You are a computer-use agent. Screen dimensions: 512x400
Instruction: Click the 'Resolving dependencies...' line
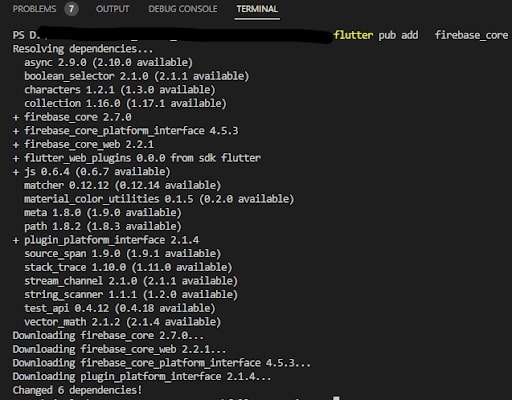pyautogui.click(x=83, y=49)
